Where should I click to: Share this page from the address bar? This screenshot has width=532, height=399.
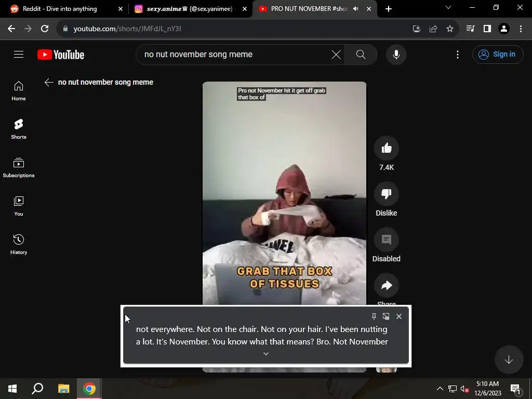point(433,29)
